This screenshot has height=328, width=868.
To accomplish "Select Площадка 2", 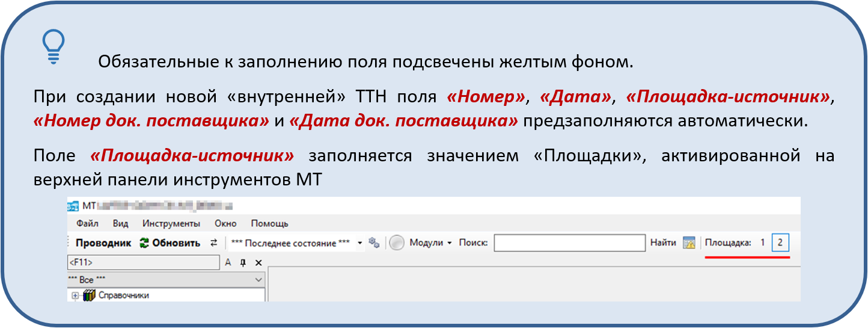I will tap(780, 243).
